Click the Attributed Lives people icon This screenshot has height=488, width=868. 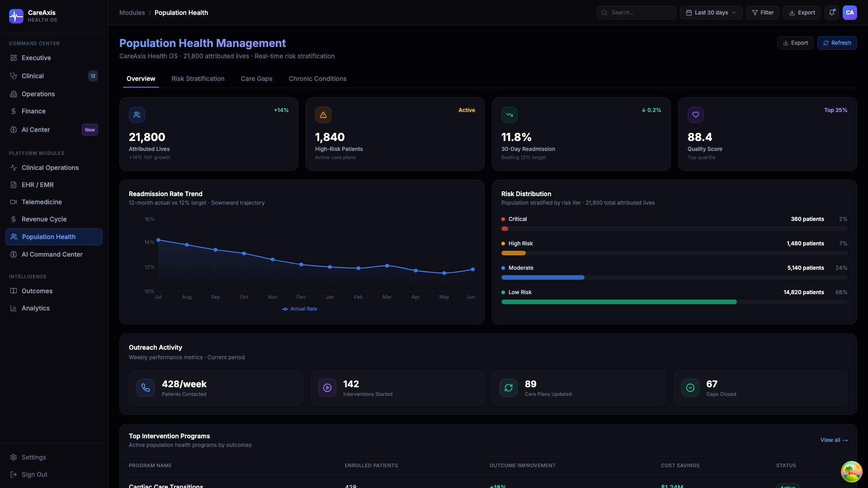tap(137, 115)
